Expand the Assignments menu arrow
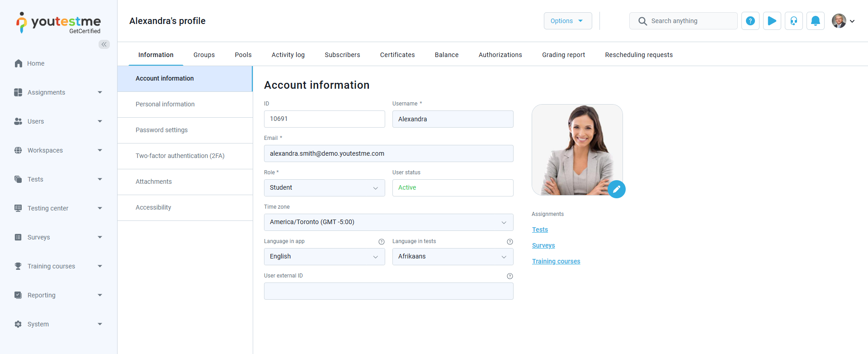 100,92
